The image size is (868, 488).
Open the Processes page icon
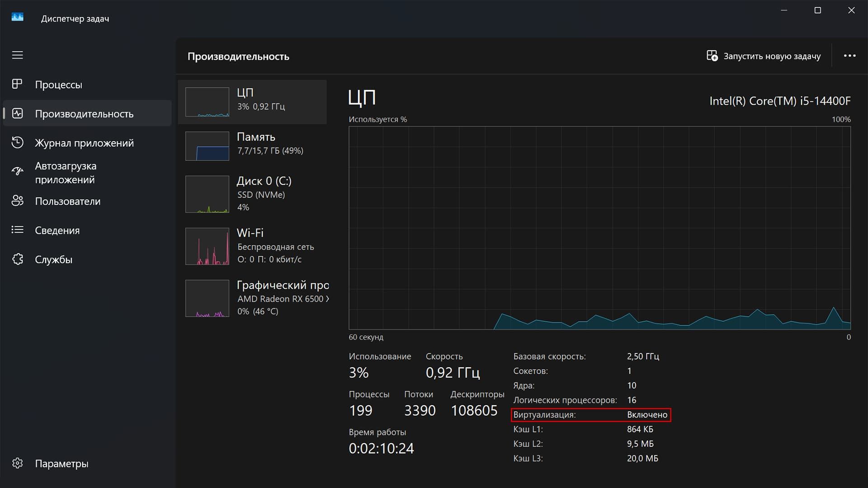click(x=17, y=84)
